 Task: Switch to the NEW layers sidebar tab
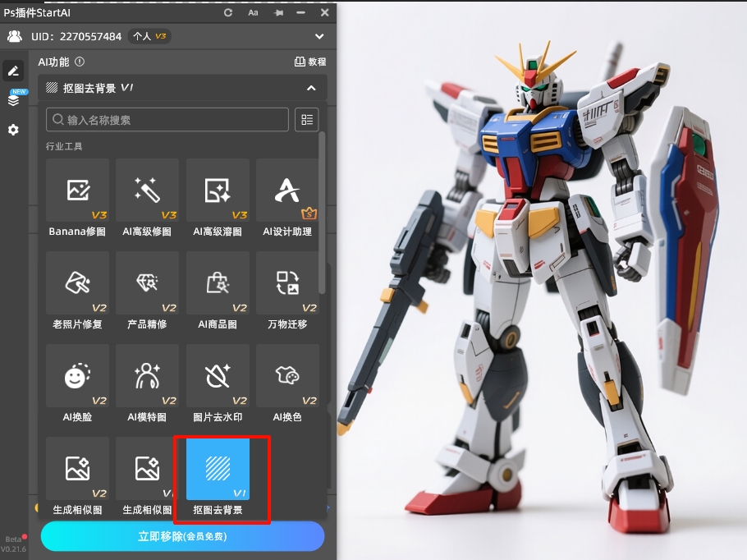(x=13, y=99)
